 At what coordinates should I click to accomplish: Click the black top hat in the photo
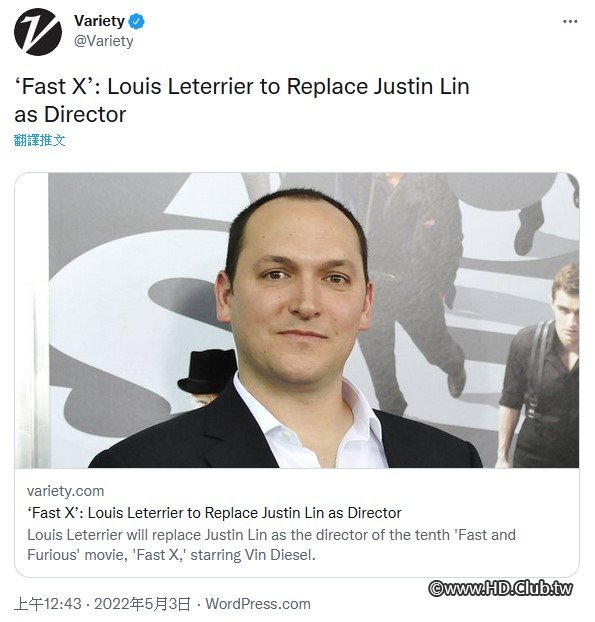coord(207,371)
